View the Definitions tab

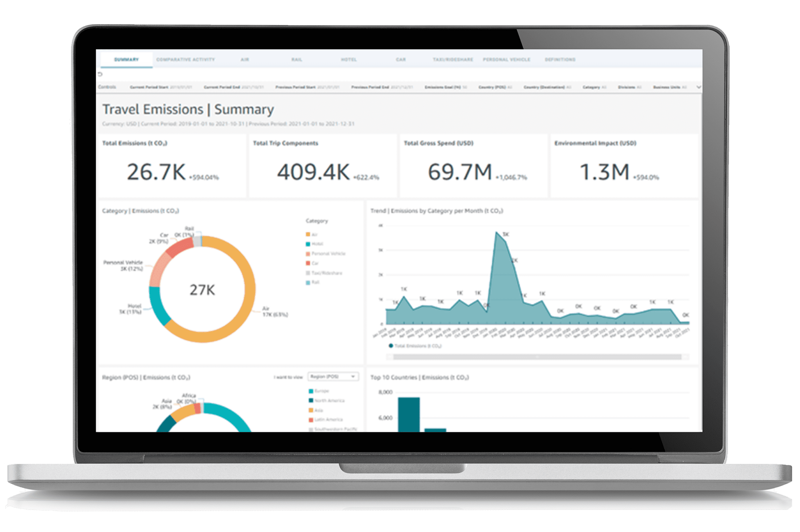click(x=560, y=59)
